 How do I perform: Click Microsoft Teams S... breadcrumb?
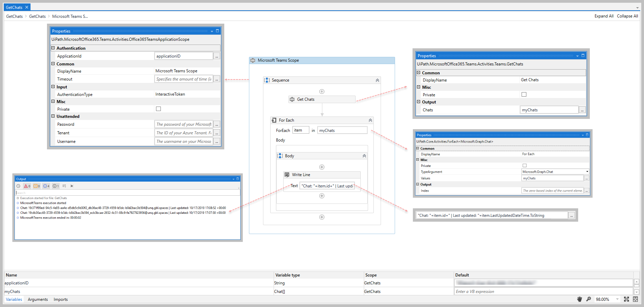70,16
